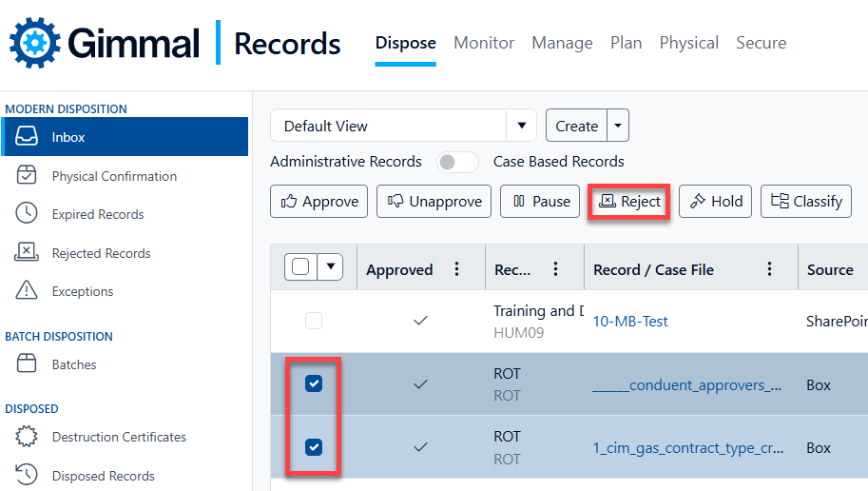Switch to the Physical tab
The image size is (868, 491).
coord(688,43)
